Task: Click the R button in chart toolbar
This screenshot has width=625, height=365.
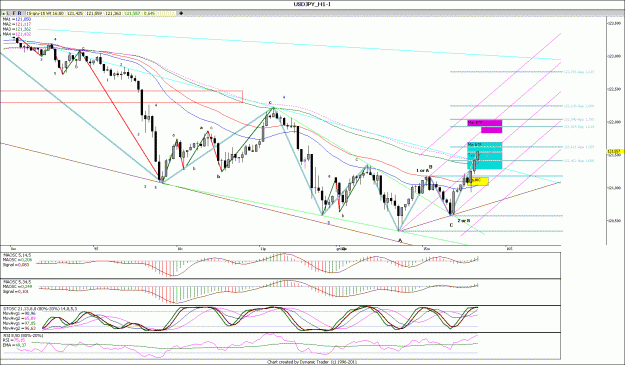Action: (x=19, y=13)
